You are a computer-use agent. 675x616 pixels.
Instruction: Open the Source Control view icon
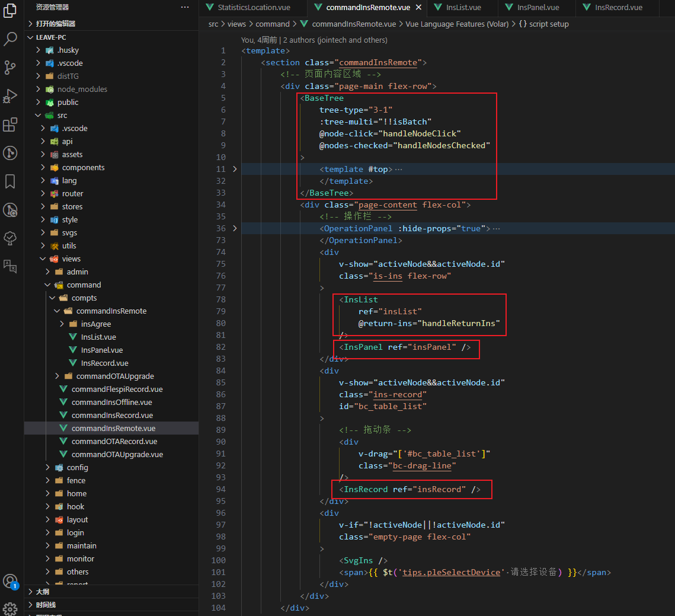click(x=10, y=68)
